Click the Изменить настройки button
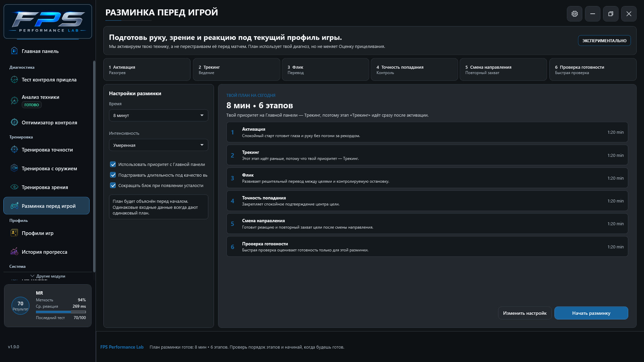This screenshot has width=644, height=362. pyautogui.click(x=525, y=313)
